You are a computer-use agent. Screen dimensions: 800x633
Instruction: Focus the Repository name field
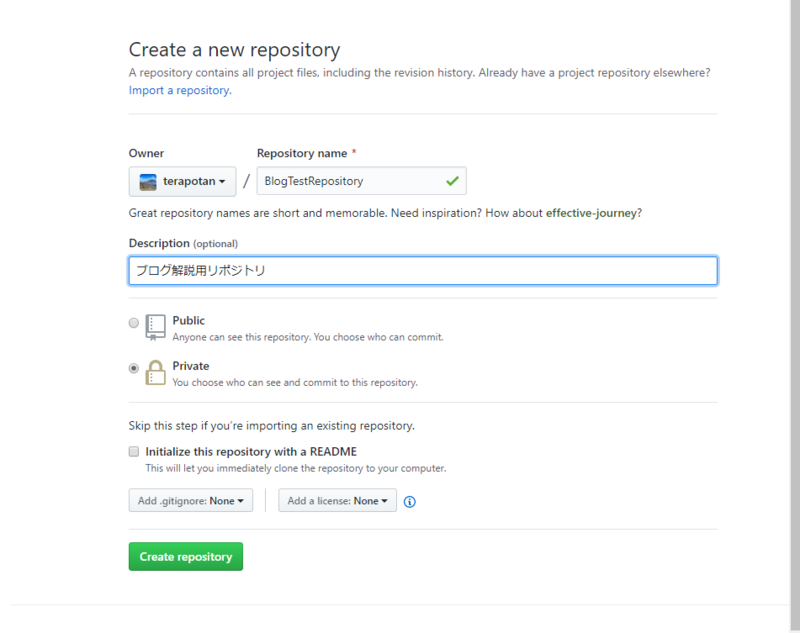pos(361,181)
